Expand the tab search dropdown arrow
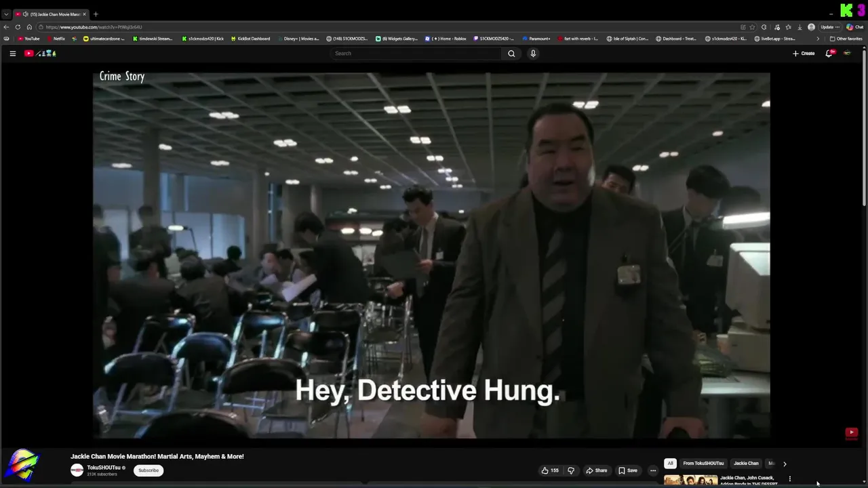The width and height of the screenshot is (868, 488). click(x=6, y=14)
